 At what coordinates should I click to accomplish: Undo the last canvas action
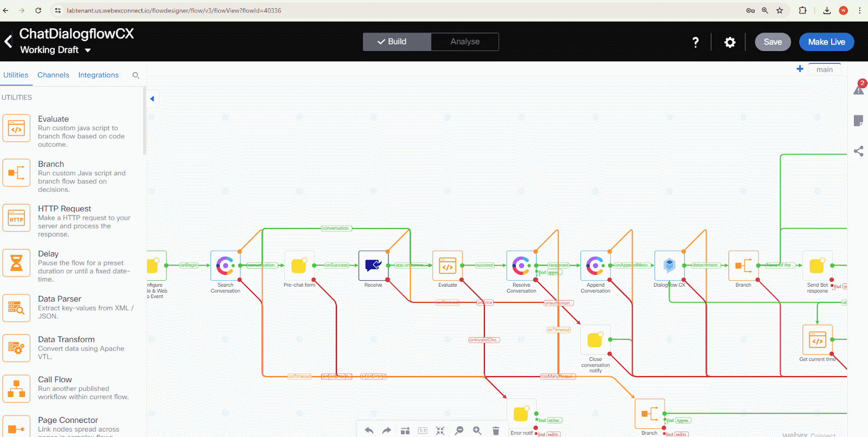(369, 430)
